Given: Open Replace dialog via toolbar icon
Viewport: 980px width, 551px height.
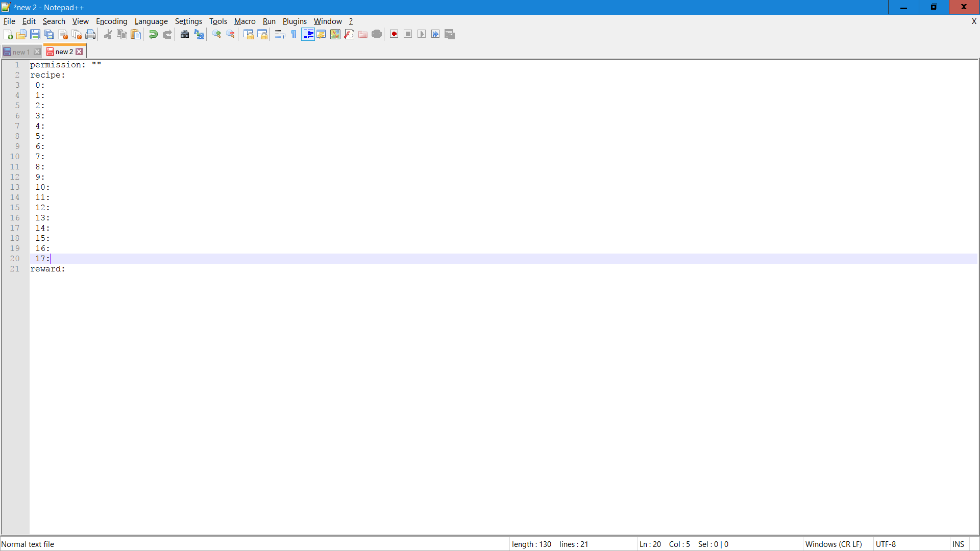Looking at the screenshot, I should 199,34.
